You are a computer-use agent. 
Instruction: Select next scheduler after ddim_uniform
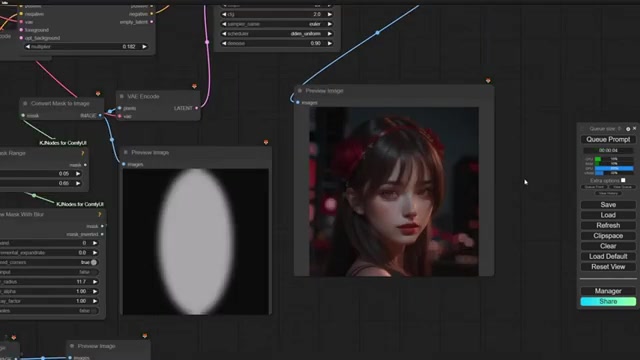click(329, 34)
